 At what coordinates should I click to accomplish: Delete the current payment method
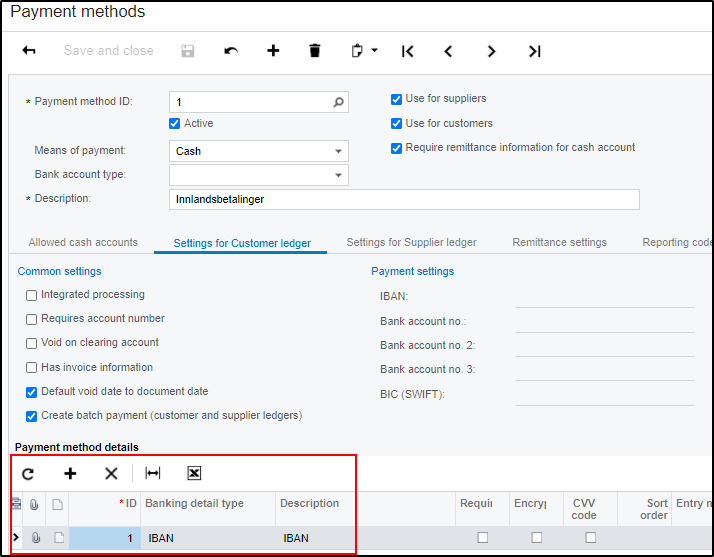[x=315, y=51]
